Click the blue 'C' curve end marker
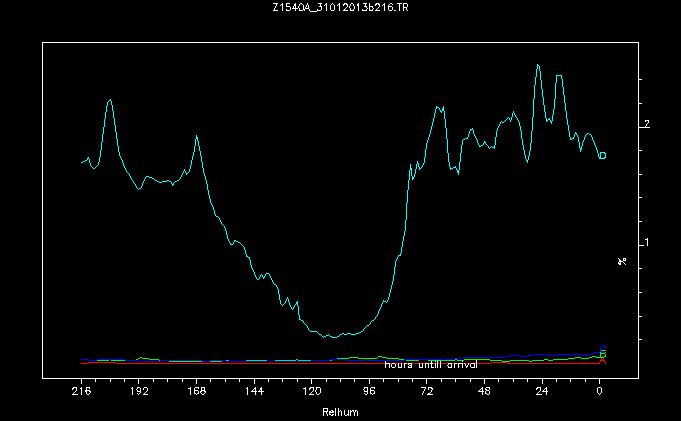Image resolution: width=681 pixels, height=421 pixels. [x=602, y=350]
